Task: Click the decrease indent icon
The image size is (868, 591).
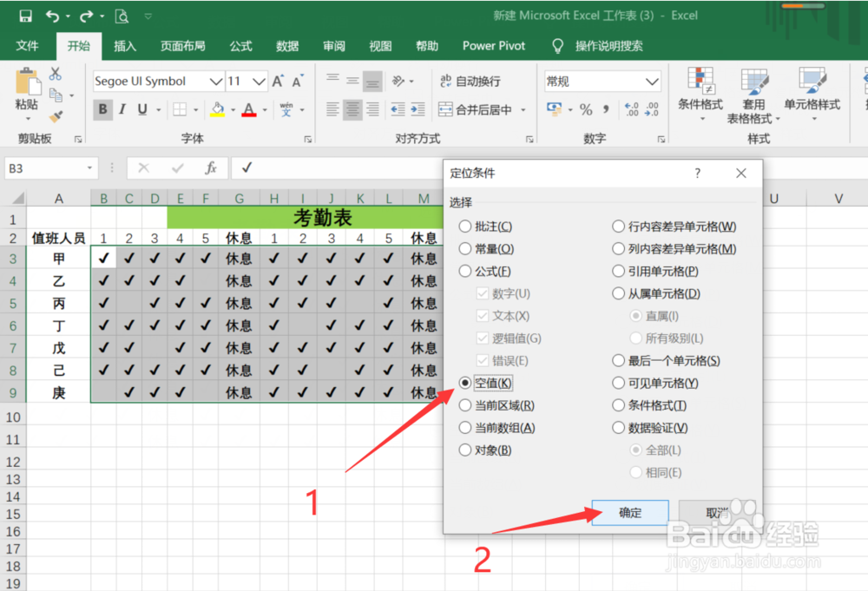Action: 398,109
